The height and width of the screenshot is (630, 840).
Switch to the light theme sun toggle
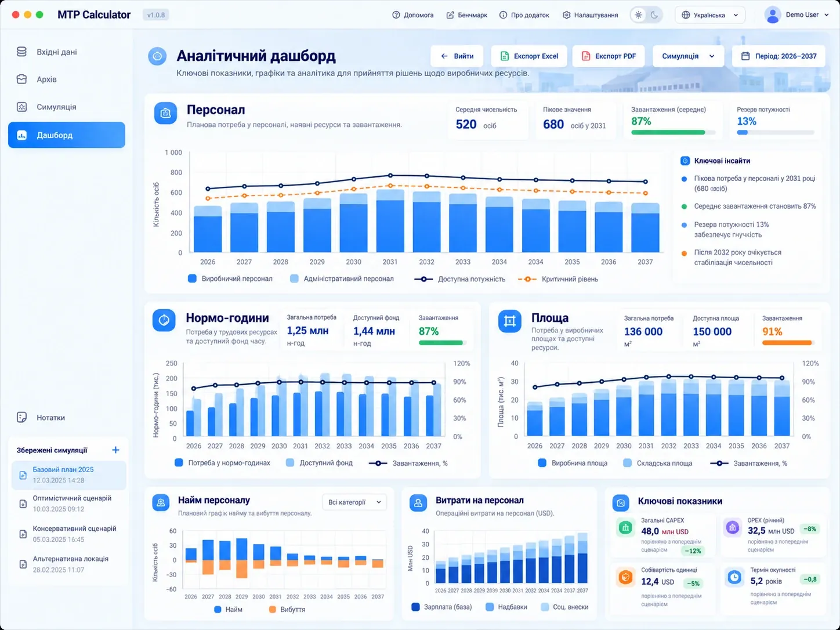coord(639,15)
